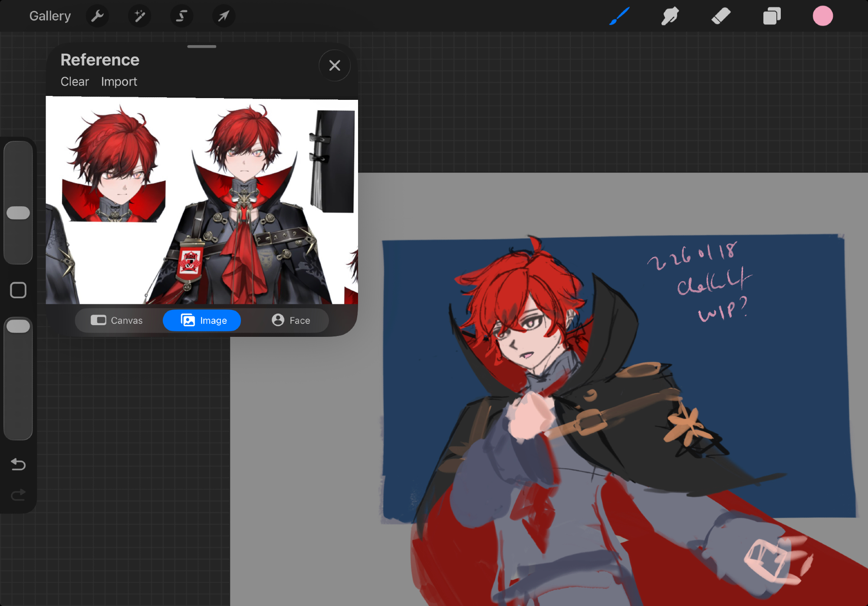Open the Actions wrench menu

coord(97,16)
